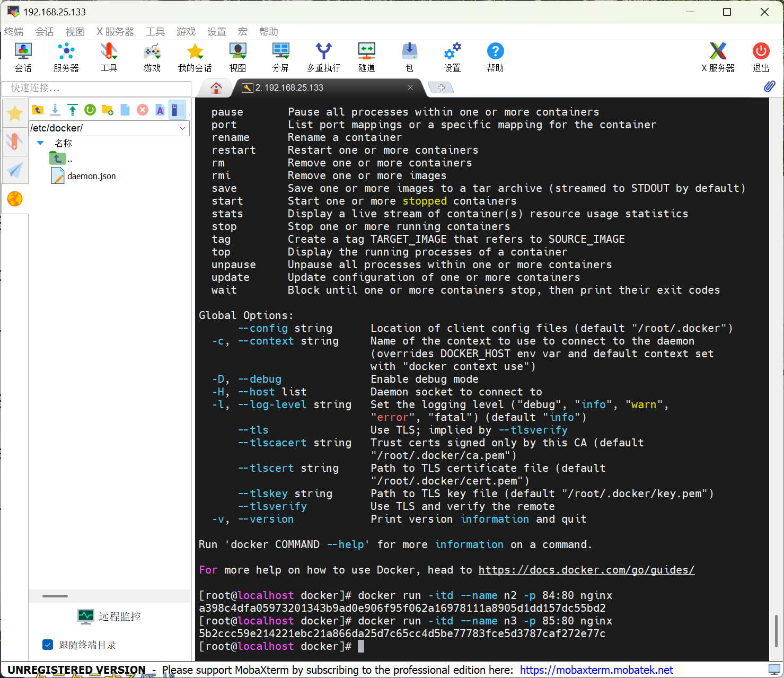Start the X 服务器 toolbar icon
This screenshot has height=678, width=784.
718,57
